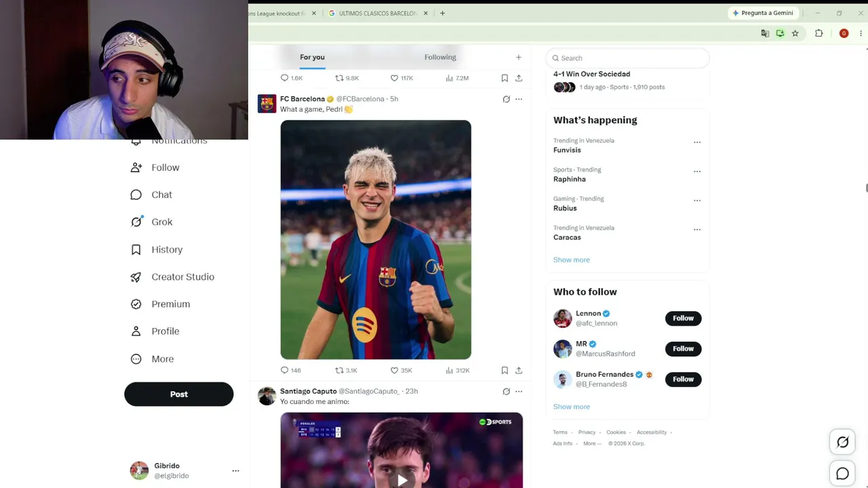
Task: Open more options on FC Barcelona post
Action: (x=519, y=99)
